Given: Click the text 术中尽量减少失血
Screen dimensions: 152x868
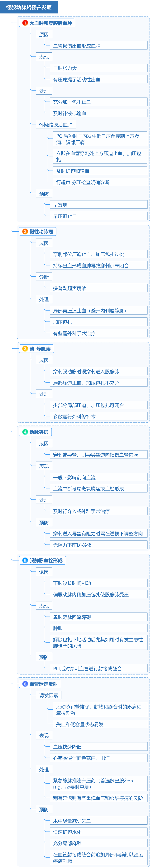Looking at the screenshot, I should 72,820.
